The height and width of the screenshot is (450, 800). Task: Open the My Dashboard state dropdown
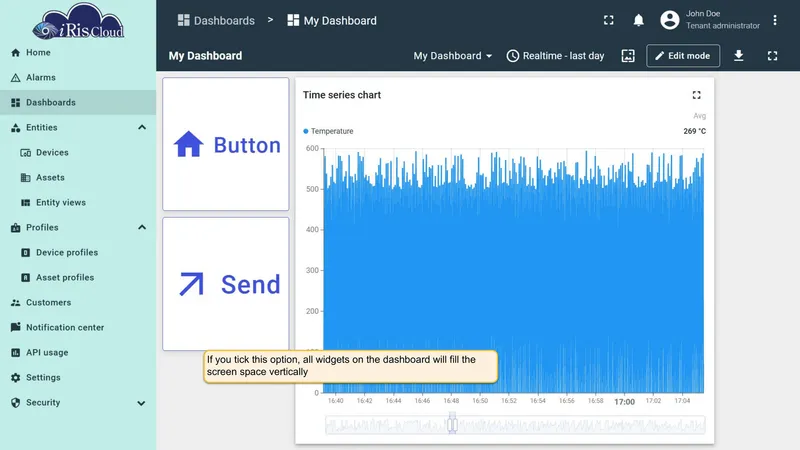pos(453,56)
